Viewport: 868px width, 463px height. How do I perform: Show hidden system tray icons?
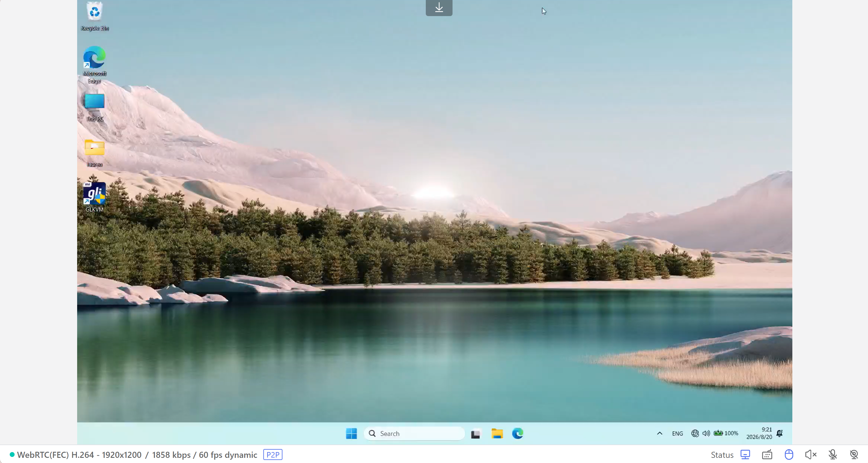tap(659, 433)
